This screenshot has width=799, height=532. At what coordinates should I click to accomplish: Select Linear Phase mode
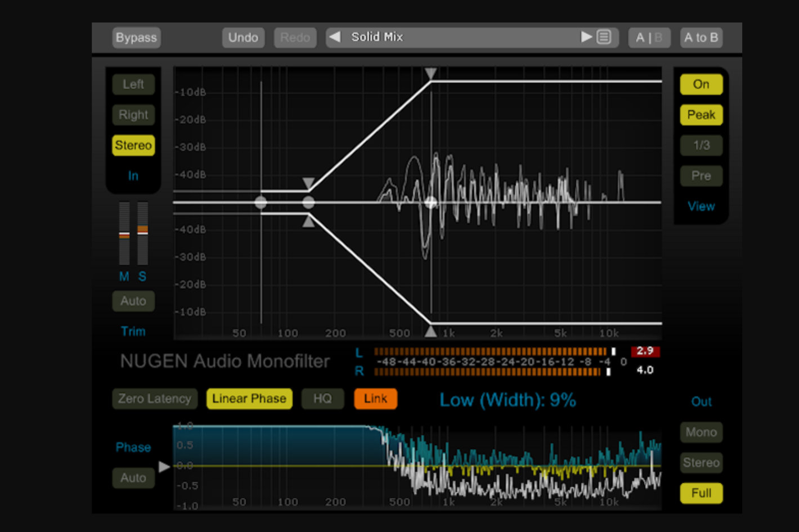coord(249,399)
